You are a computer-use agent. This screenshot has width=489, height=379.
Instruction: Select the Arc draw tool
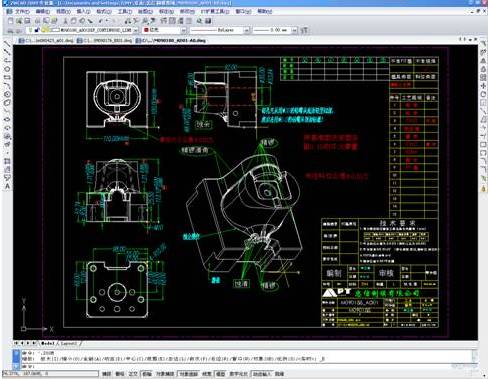[x=7, y=86]
